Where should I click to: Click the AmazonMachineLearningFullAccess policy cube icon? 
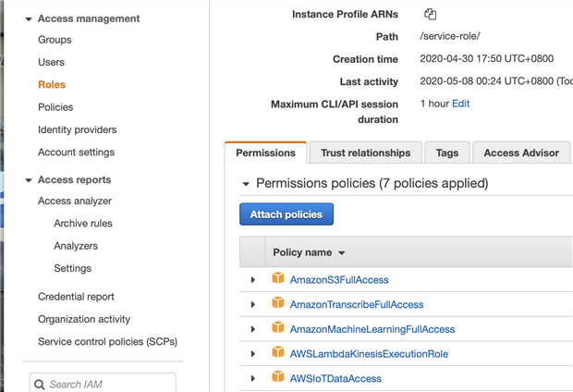(278, 327)
